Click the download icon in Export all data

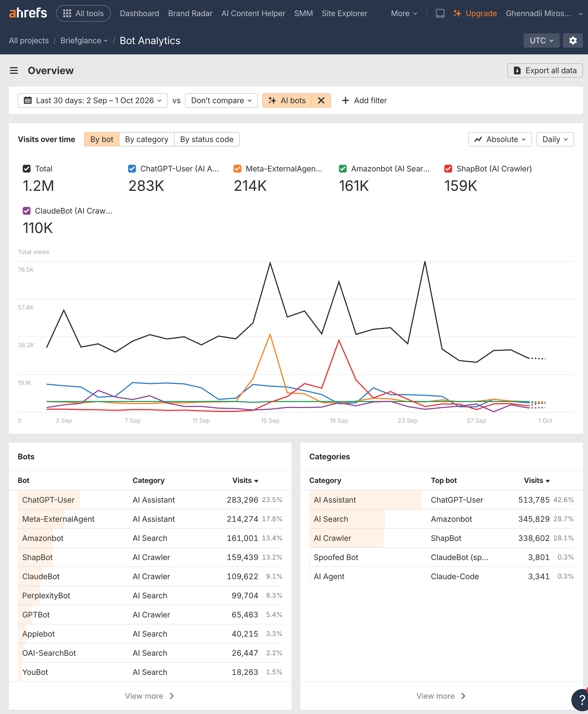[517, 70]
